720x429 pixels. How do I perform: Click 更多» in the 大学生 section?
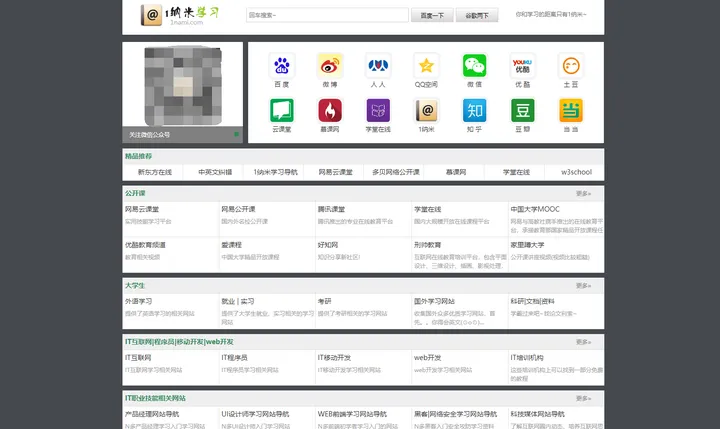click(x=583, y=286)
